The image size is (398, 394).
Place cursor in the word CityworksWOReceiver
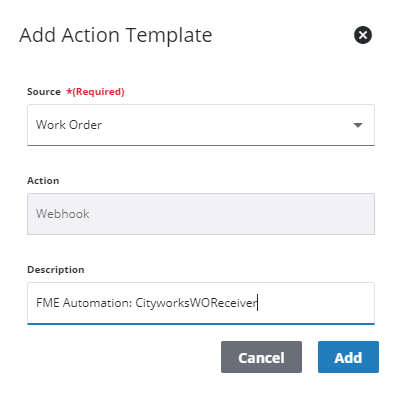pos(196,303)
